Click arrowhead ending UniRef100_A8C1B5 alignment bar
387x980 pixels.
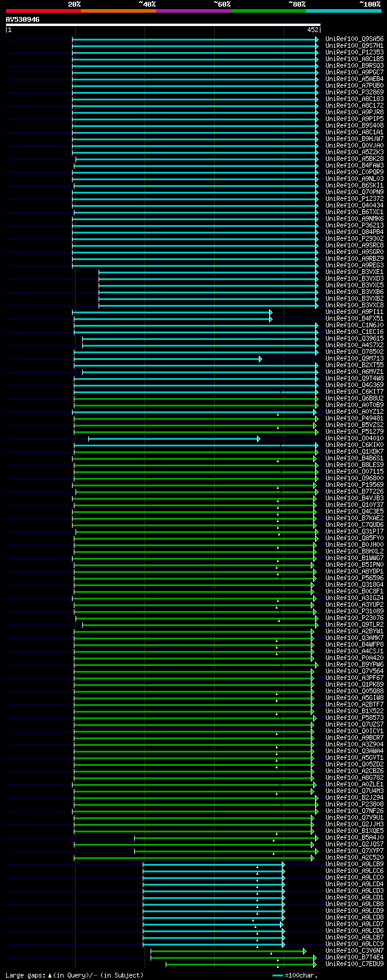click(317, 59)
